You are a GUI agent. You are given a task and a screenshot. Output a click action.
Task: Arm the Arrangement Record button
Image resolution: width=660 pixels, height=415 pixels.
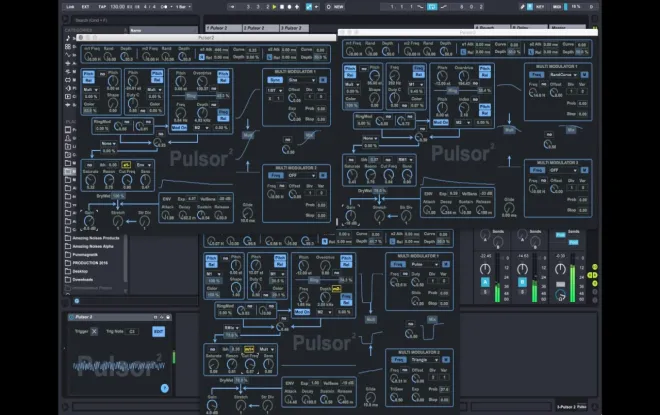click(289, 7)
